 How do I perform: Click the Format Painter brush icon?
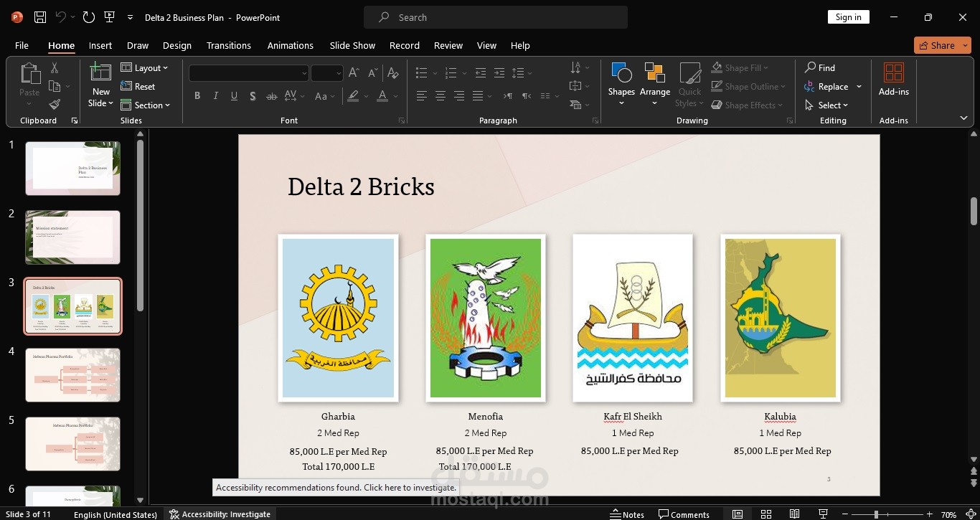pyautogui.click(x=55, y=105)
